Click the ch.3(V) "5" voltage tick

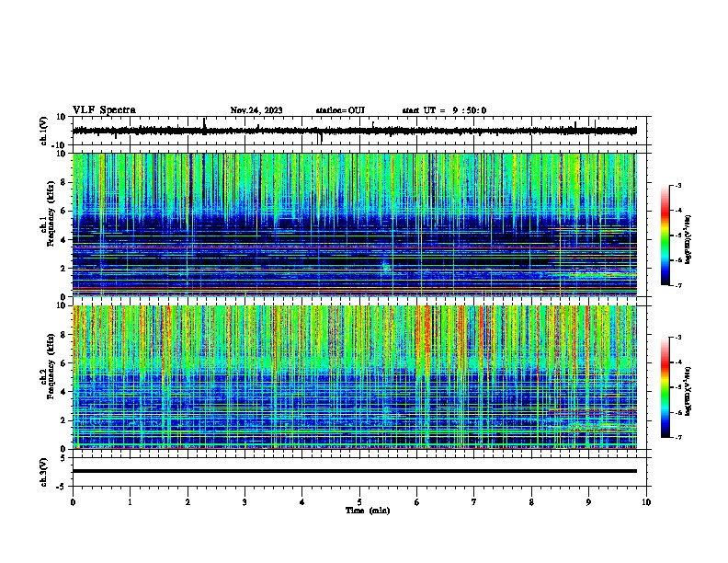click(x=63, y=458)
